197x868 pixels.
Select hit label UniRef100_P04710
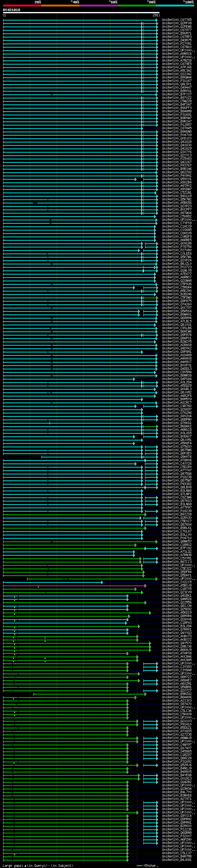click(177, 538)
